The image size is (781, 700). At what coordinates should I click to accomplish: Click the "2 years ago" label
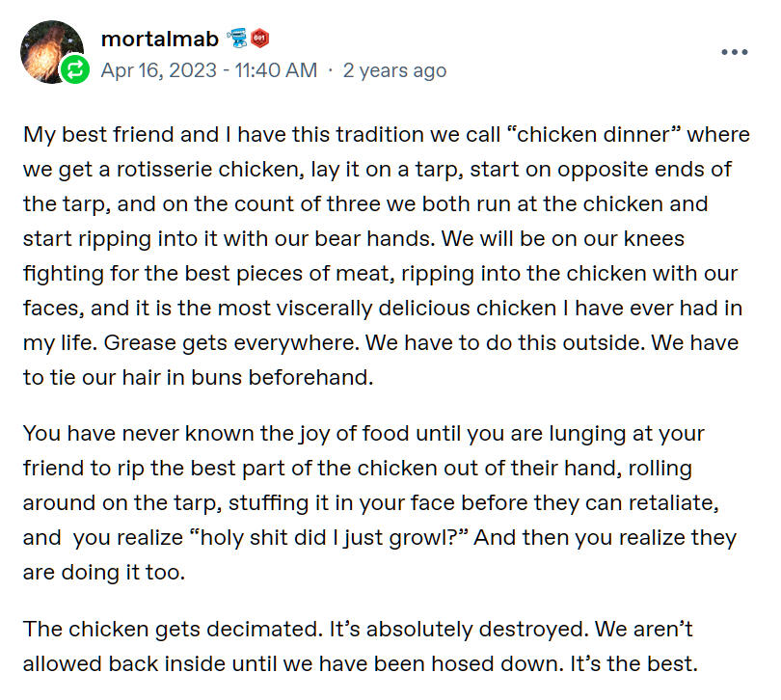point(394,70)
